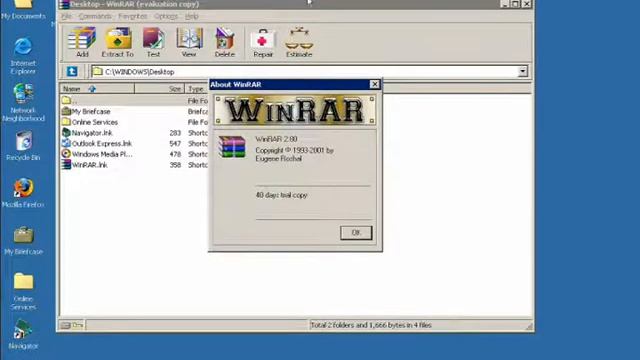
Task: Click the drive icon in status bar
Action: tap(65, 325)
